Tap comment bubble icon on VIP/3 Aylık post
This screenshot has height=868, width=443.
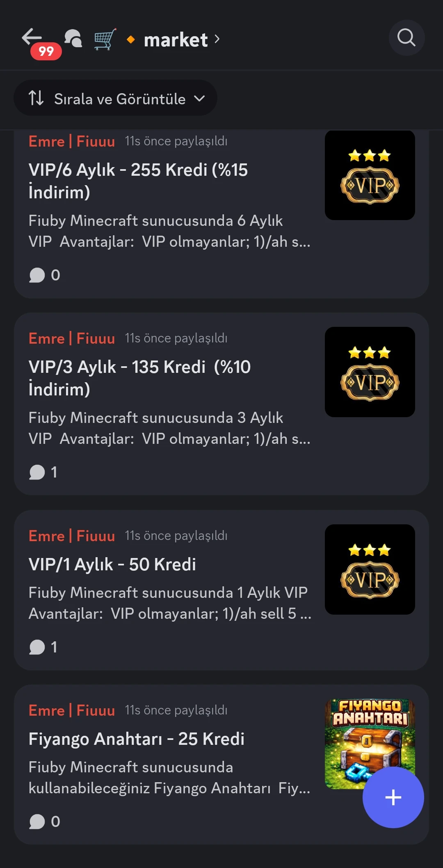[x=37, y=472]
